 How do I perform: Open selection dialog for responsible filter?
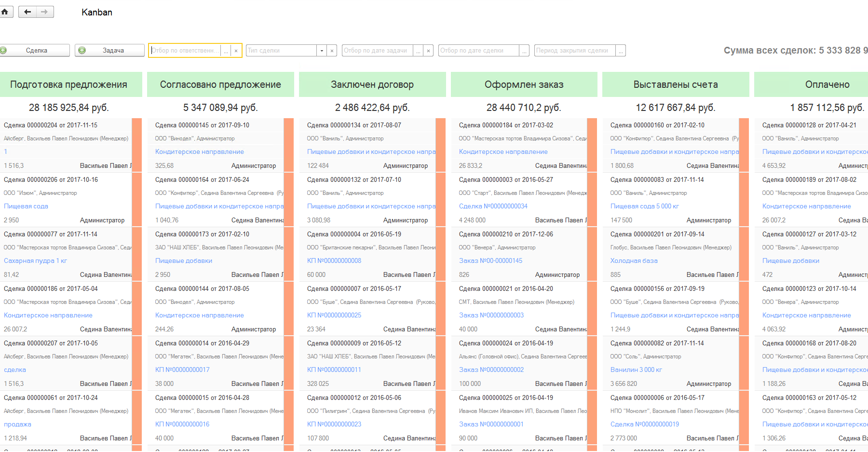click(x=226, y=51)
